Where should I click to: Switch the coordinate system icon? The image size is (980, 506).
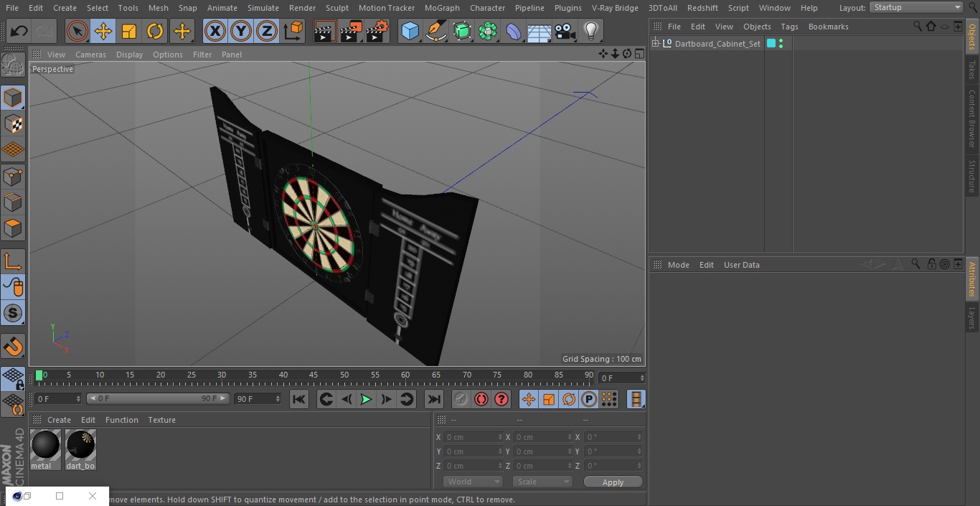(x=293, y=31)
